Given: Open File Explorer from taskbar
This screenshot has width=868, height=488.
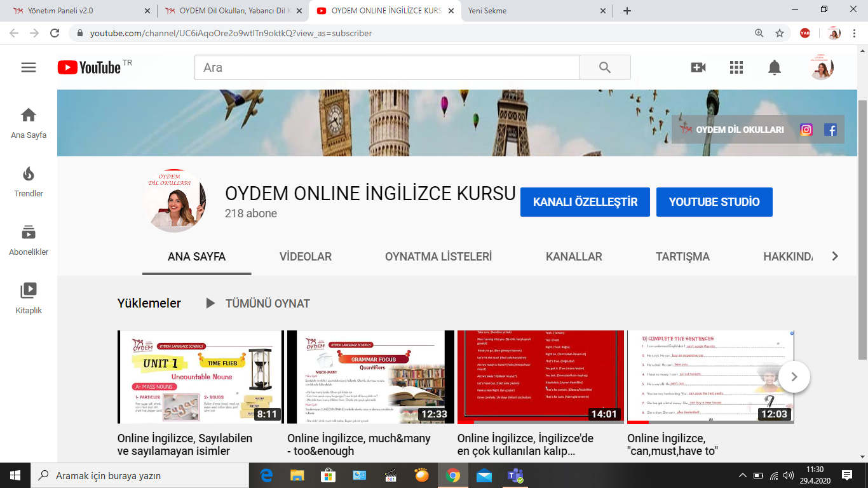Looking at the screenshot, I should (297, 475).
